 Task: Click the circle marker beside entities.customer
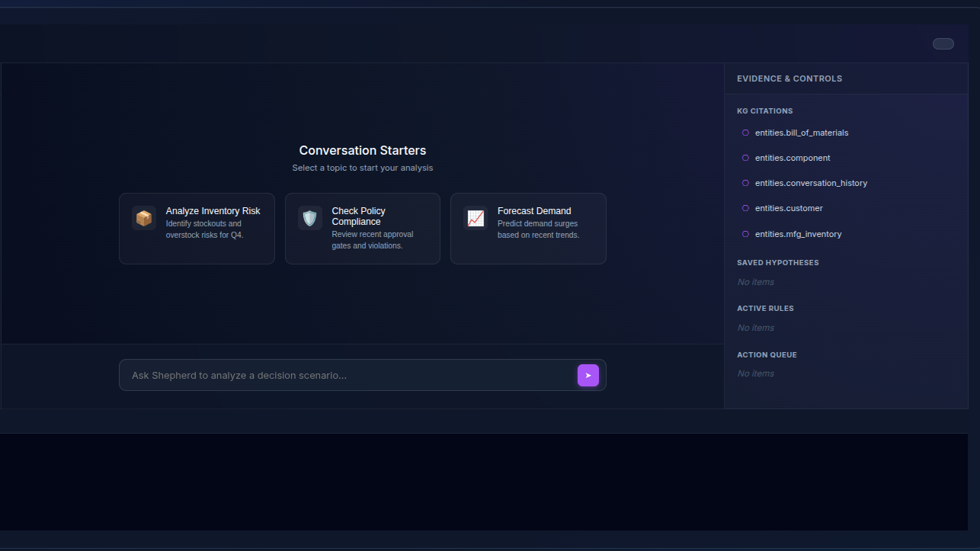[745, 208]
